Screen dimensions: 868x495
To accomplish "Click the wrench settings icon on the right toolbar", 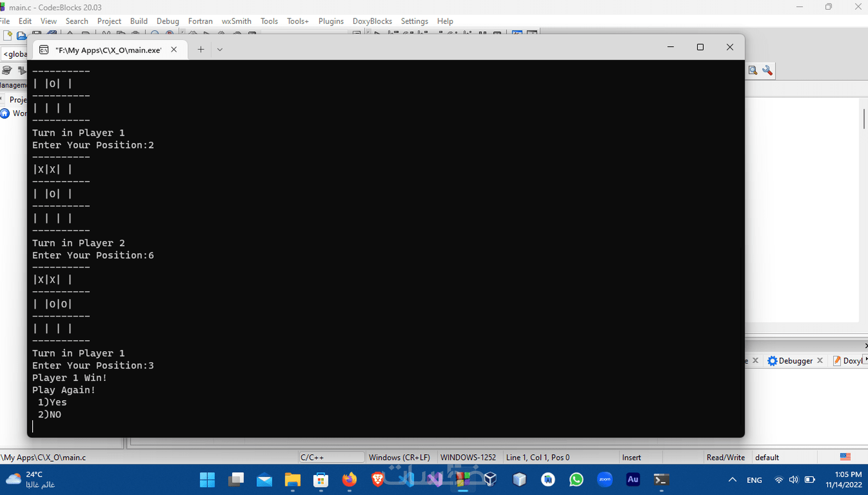I will coord(767,70).
